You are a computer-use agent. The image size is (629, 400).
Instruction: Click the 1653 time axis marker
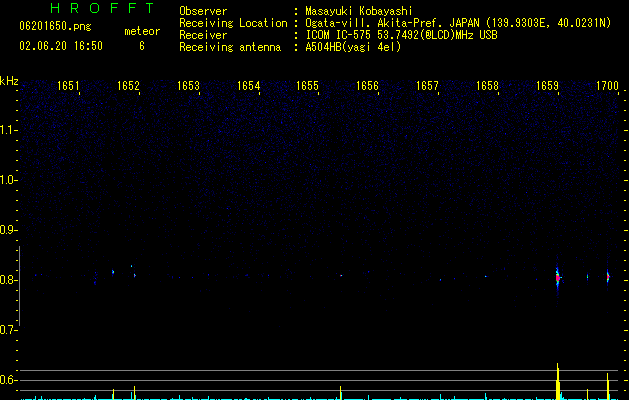[x=188, y=86]
